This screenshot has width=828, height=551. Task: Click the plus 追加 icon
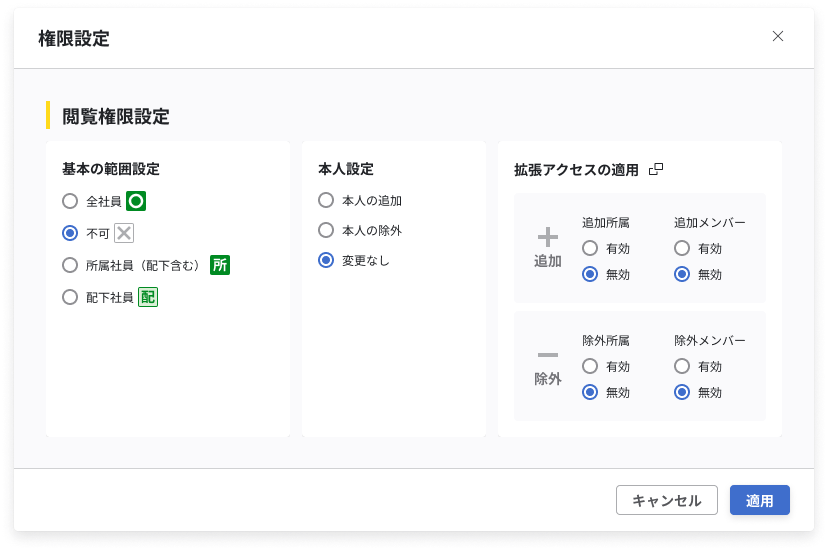pos(547,238)
